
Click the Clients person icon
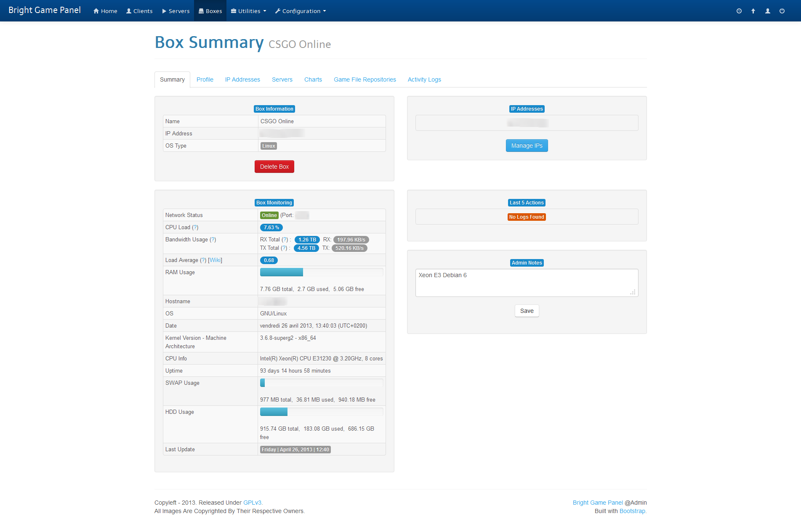point(128,11)
